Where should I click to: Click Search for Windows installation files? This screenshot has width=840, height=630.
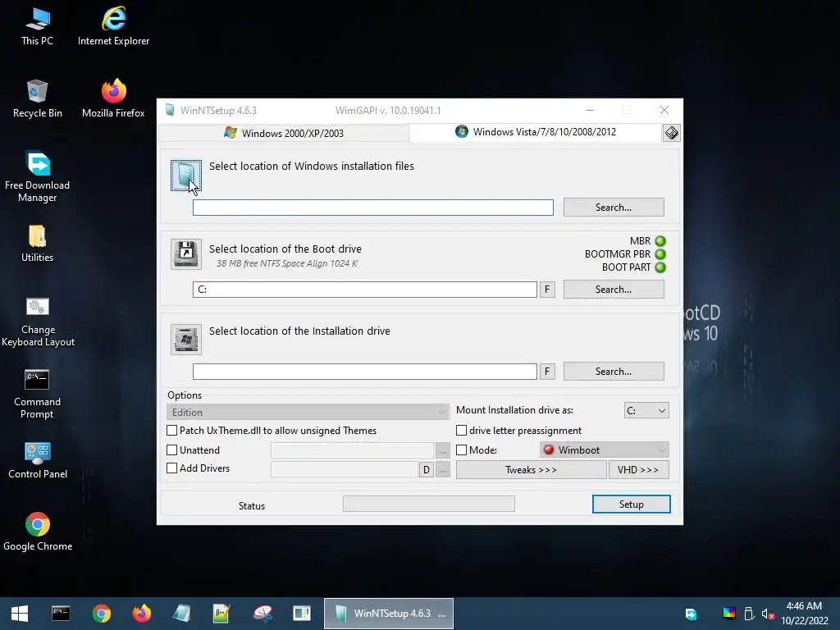(x=614, y=208)
